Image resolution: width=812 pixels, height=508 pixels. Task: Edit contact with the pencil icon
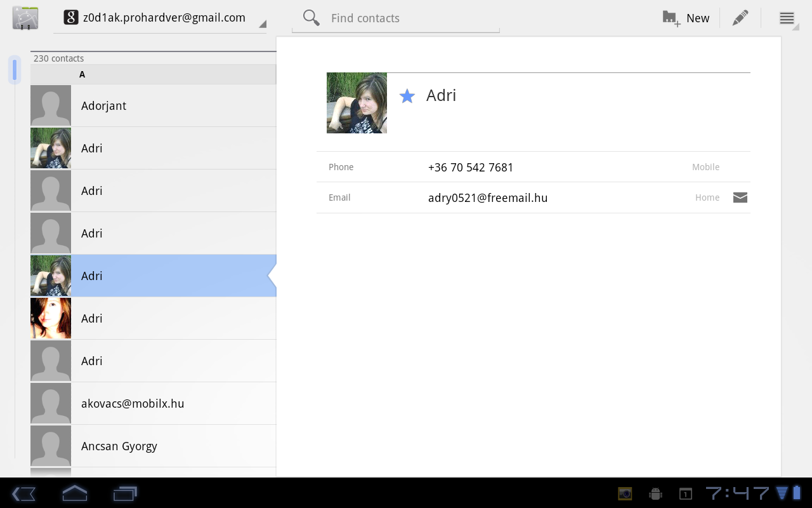740,18
